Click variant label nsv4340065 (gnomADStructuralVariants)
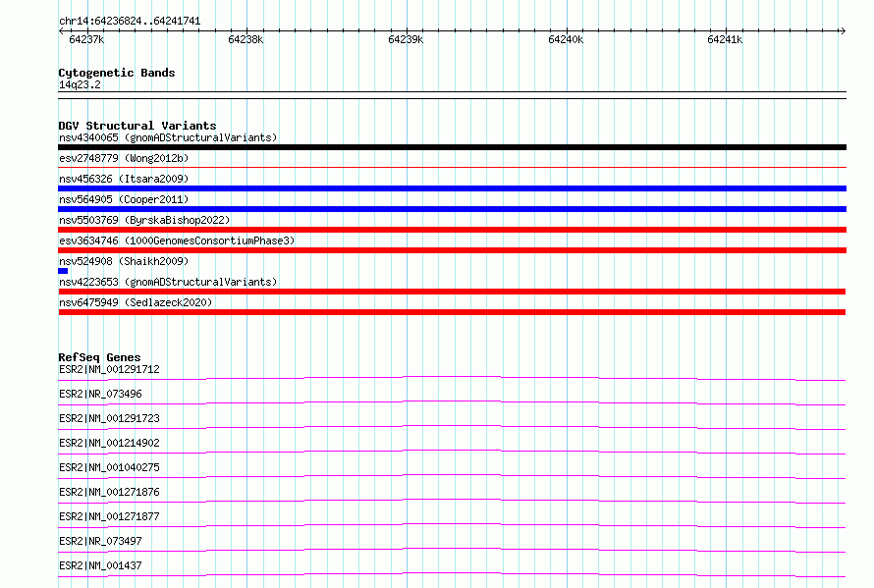874x588 pixels. (x=168, y=137)
